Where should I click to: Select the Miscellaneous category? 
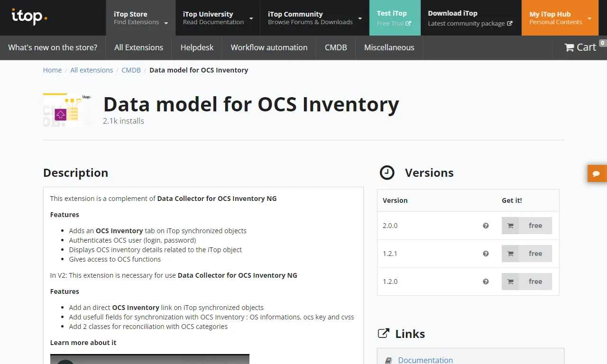click(389, 47)
